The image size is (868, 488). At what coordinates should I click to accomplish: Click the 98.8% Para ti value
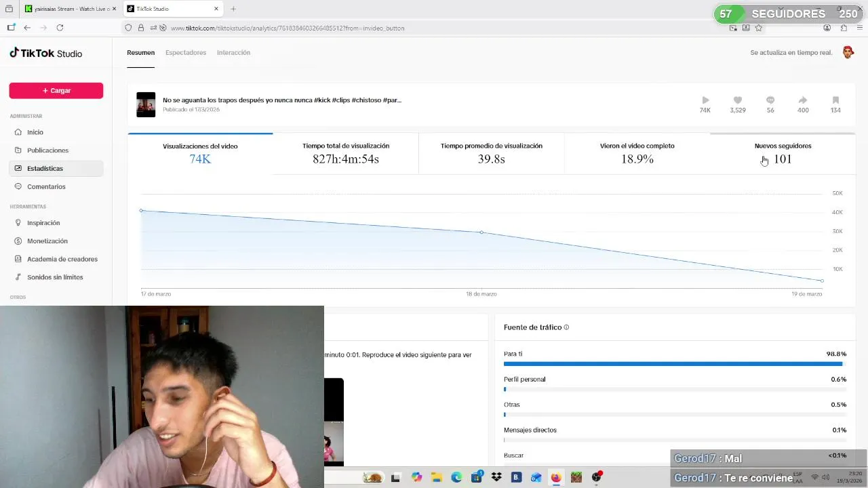click(x=836, y=354)
